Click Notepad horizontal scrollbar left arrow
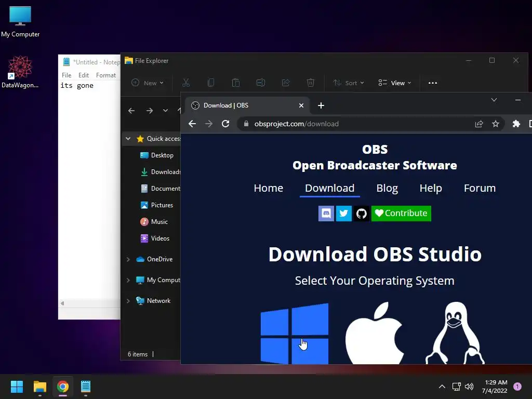This screenshot has width=532, height=399. pyautogui.click(x=62, y=303)
